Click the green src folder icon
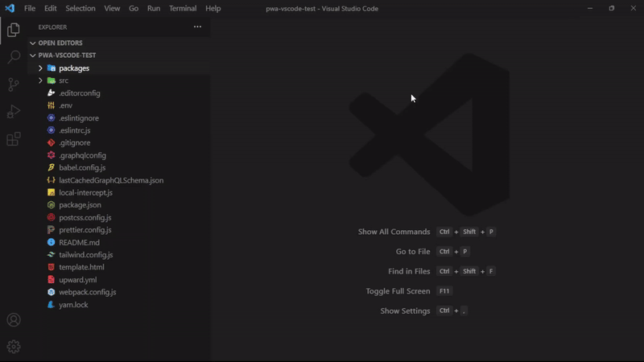Viewport: 644px width, 362px height. click(x=52, y=80)
